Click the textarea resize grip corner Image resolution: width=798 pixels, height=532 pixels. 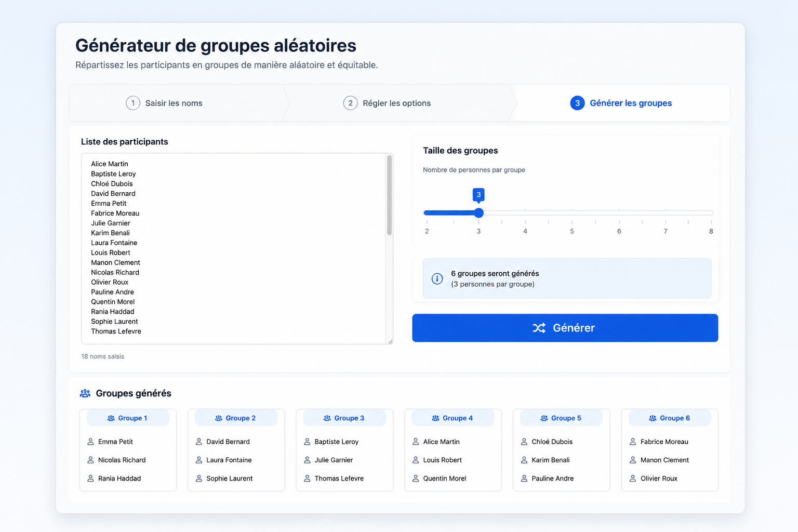click(390, 341)
